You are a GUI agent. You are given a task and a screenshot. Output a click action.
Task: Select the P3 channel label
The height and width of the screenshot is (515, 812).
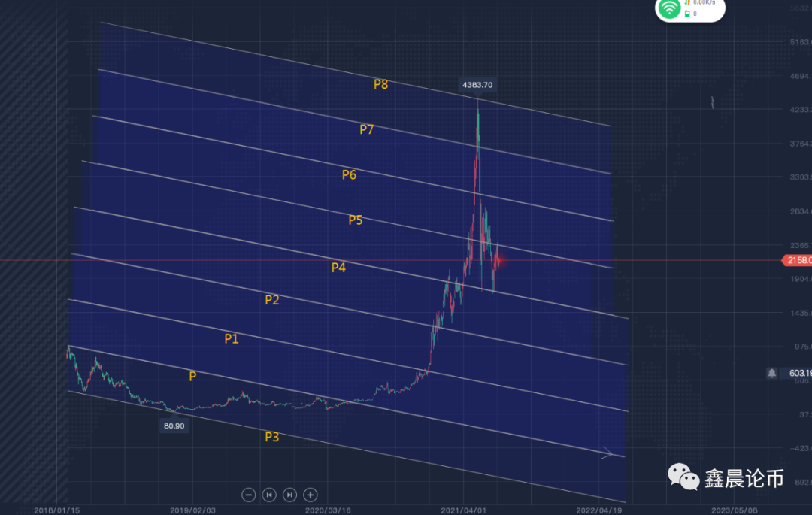[272, 437]
